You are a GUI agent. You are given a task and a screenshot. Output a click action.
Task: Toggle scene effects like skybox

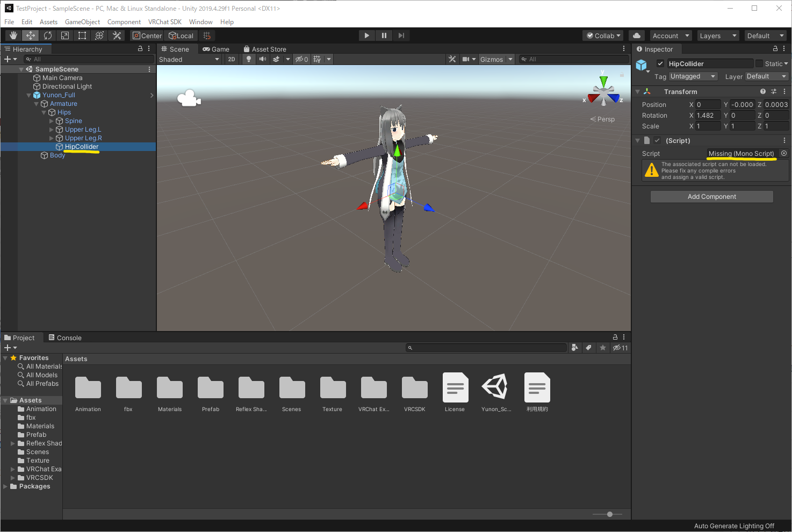tap(276, 59)
